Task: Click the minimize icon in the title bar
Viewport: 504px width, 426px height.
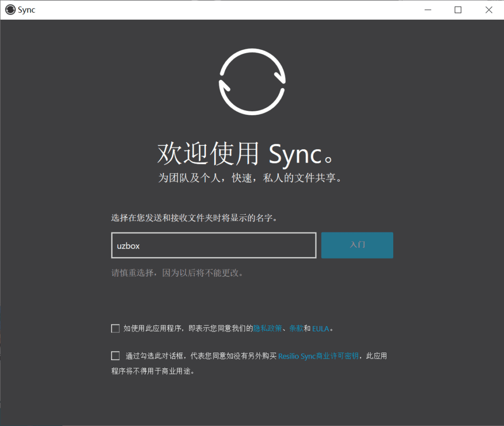Action: [428, 9]
